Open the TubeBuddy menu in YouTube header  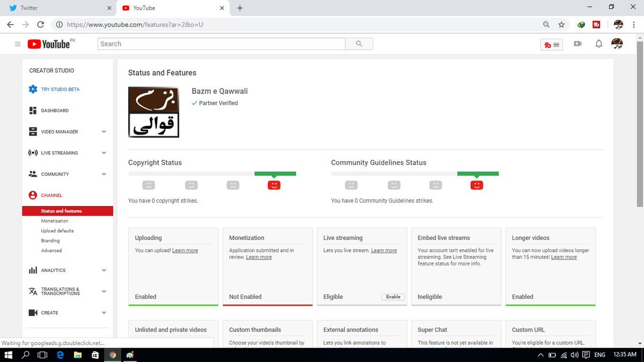552,45
